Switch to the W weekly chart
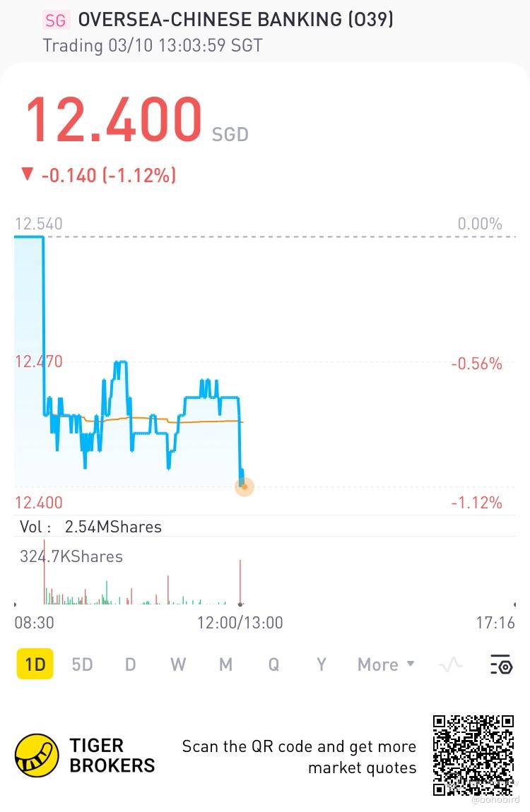Viewport: 530px width, 812px height. coord(177,664)
